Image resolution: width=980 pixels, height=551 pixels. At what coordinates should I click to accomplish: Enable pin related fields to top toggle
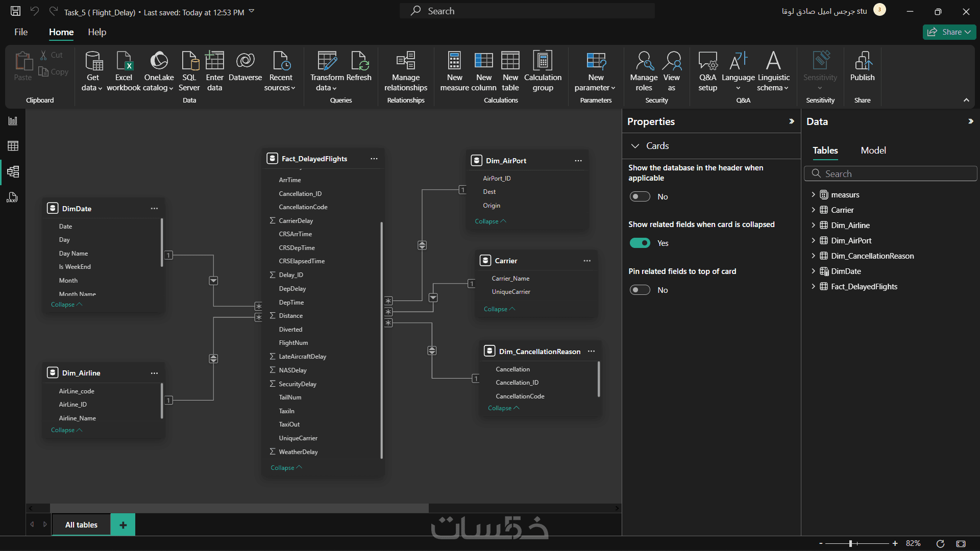coord(640,290)
